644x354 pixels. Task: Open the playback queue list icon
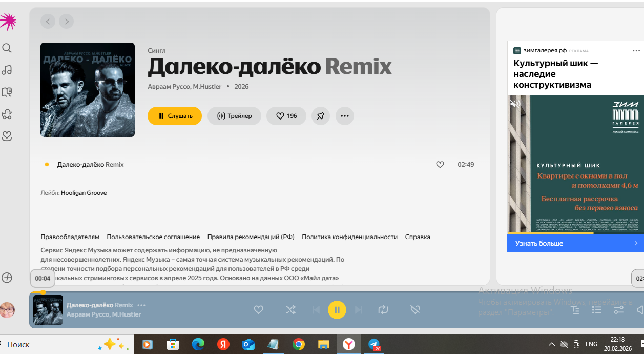click(x=597, y=310)
